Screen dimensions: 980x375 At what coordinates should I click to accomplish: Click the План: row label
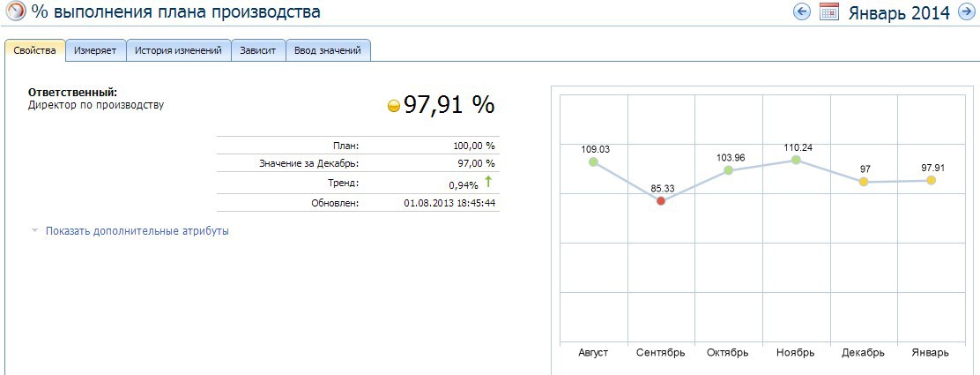(x=347, y=146)
